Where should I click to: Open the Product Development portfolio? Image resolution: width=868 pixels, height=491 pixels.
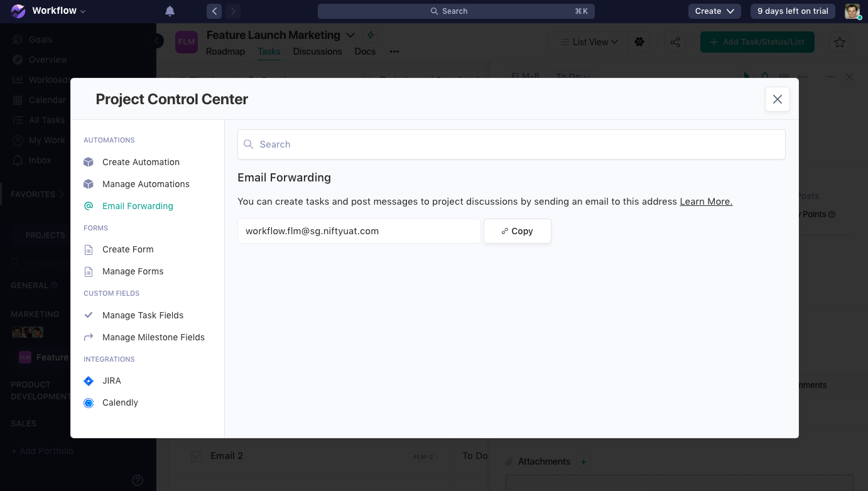[x=41, y=391]
